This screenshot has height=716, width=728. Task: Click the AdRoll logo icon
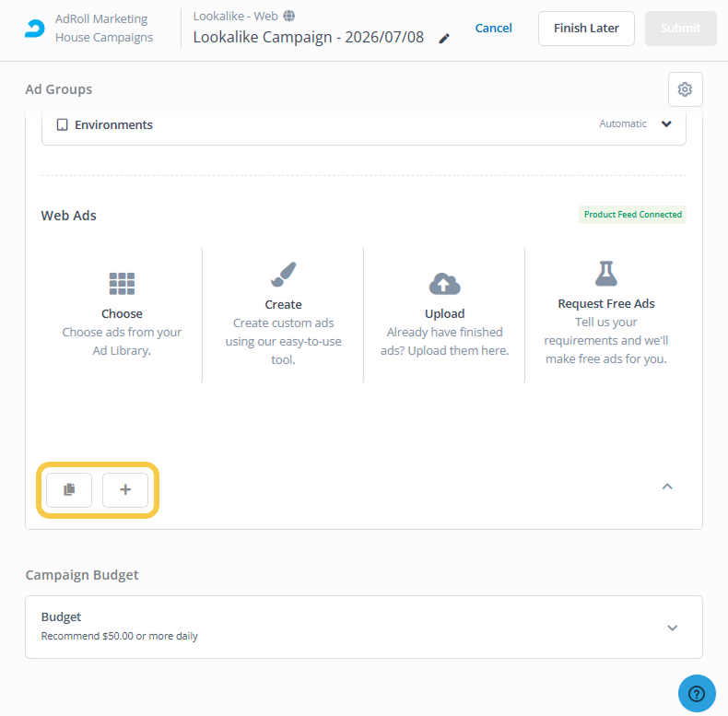point(35,29)
